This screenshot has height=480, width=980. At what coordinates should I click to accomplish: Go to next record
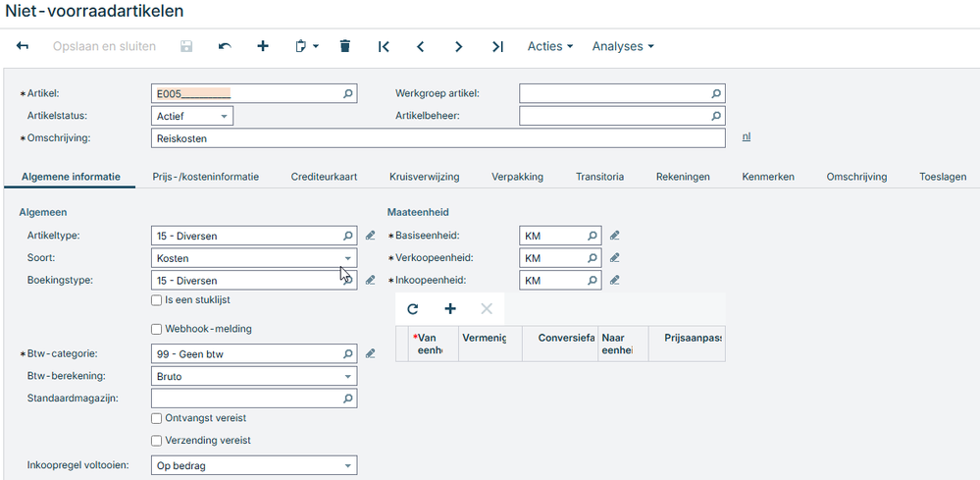click(459, 46)
